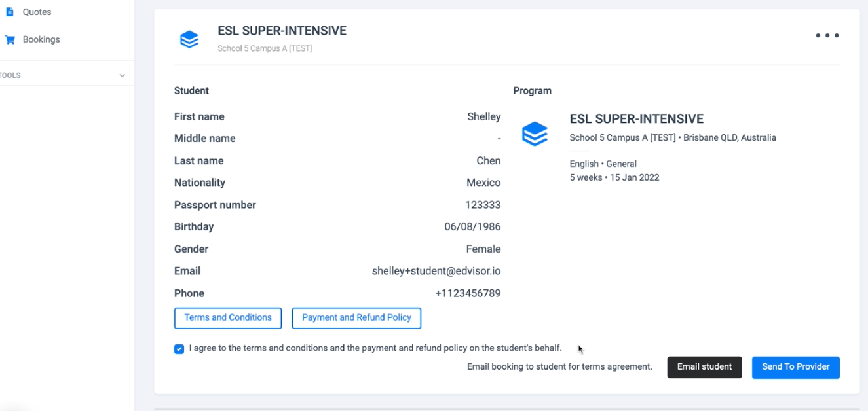The height and width of the screenshot is (411, 868).
Task: Collapse the TOOLS section chevron
Action: pyautogui.click(x=122, y=75)
